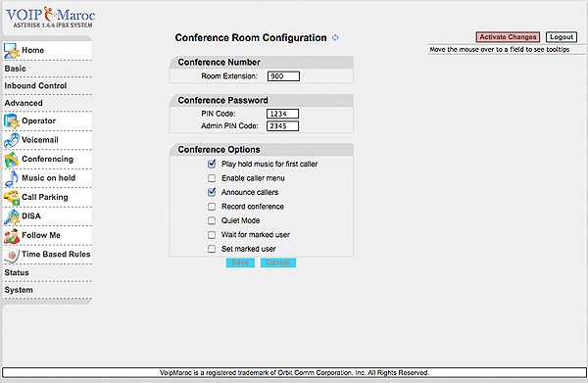Click the Room Extension field
This screenshot has height=383, width=588.
pyautogui.click(x=283, y=76)
